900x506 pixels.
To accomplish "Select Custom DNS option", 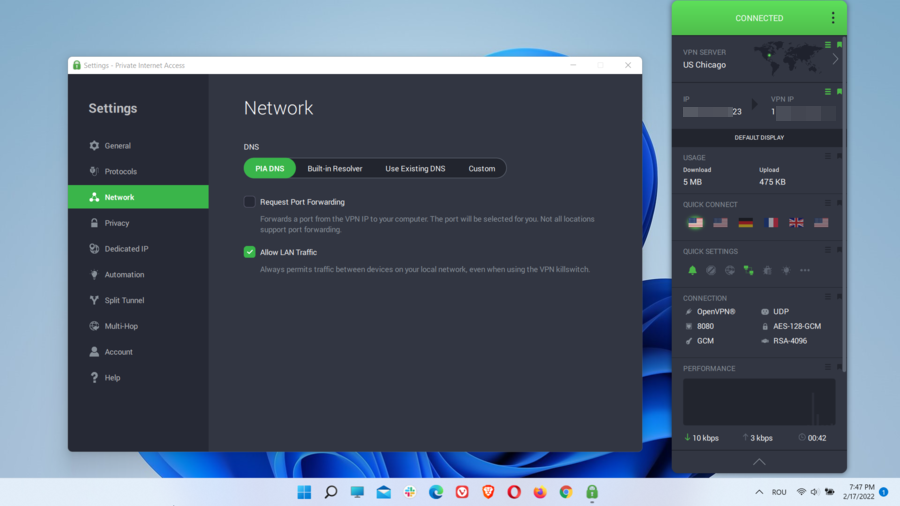I will (x=482, y=169).
